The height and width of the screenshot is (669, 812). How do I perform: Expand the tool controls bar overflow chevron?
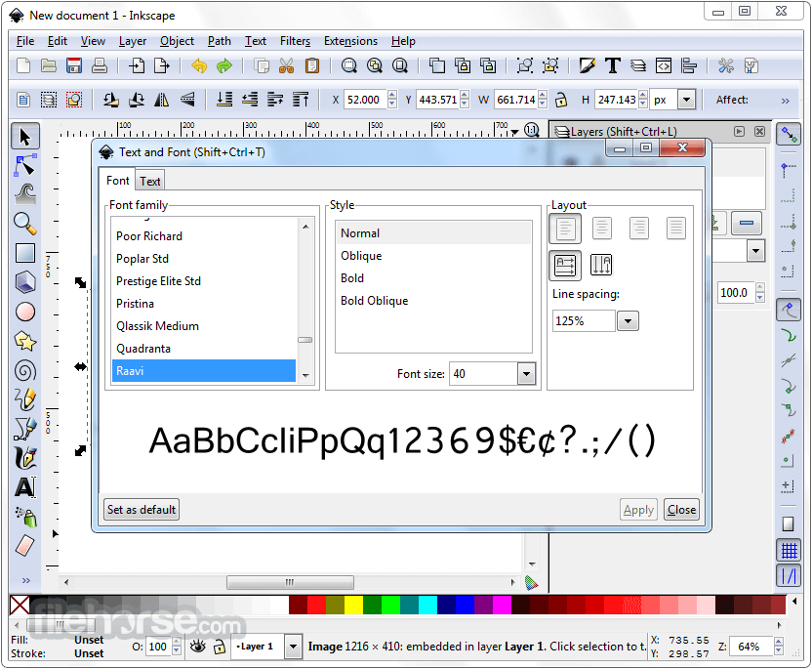point(786,101)
